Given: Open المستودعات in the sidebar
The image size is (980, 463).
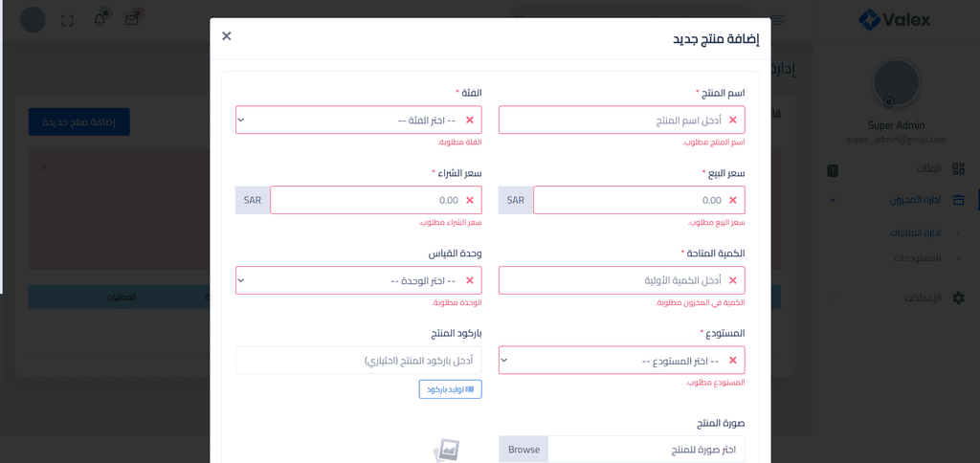Looking at the screenshot, I should click(x=917, y=258).
